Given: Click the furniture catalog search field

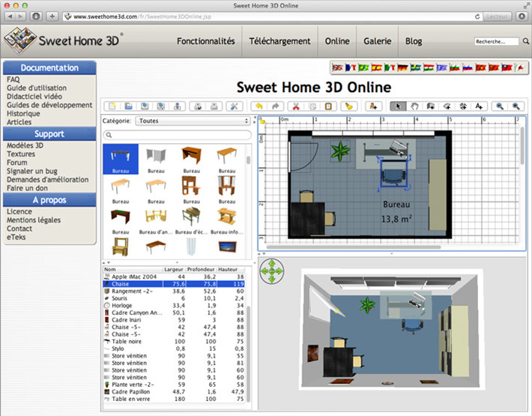Looking at the screenshot, I should 177,135.
